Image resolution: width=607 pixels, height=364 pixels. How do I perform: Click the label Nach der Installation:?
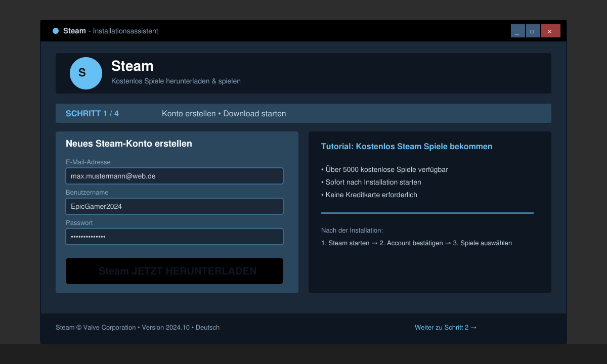point(352,231)
